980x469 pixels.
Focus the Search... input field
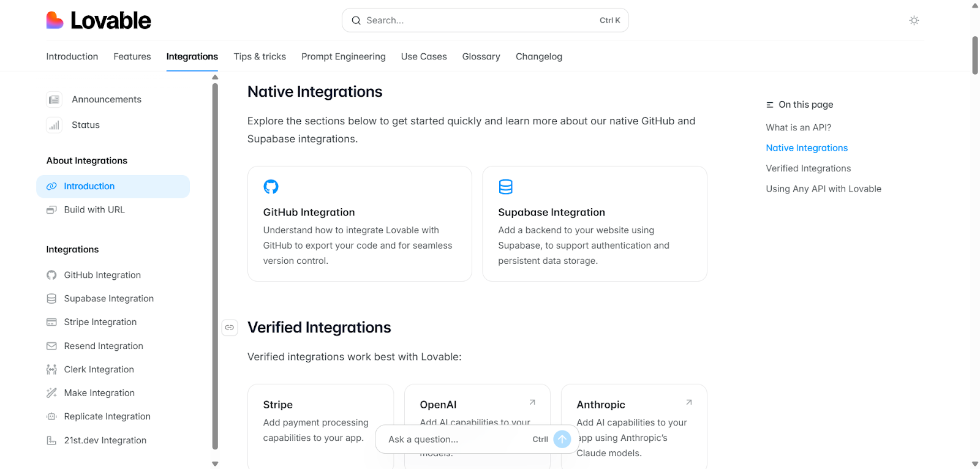point(485,20)
